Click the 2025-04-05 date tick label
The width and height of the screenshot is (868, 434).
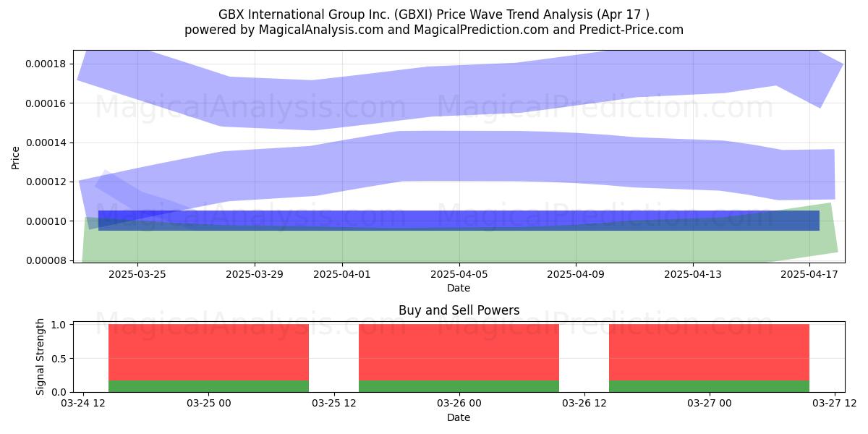coord(459,274)
